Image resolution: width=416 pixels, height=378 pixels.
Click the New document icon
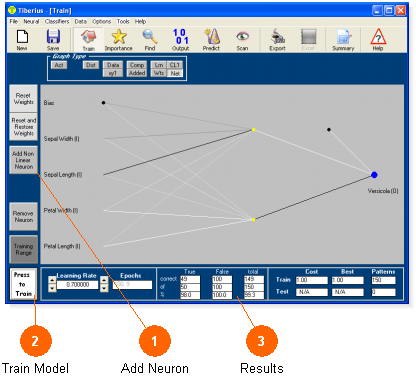(22, 36)
